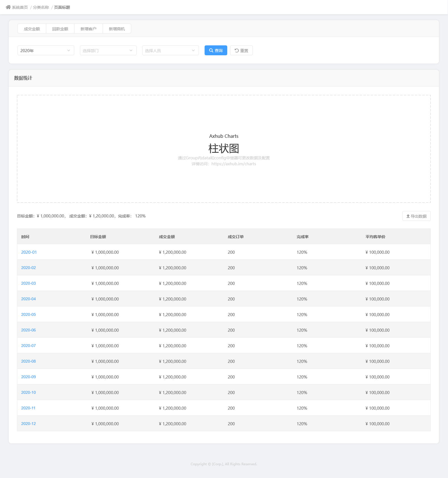The image size is (448, 478).
Task: Open the 2020-03 row link
Action: tap(29, 283)
